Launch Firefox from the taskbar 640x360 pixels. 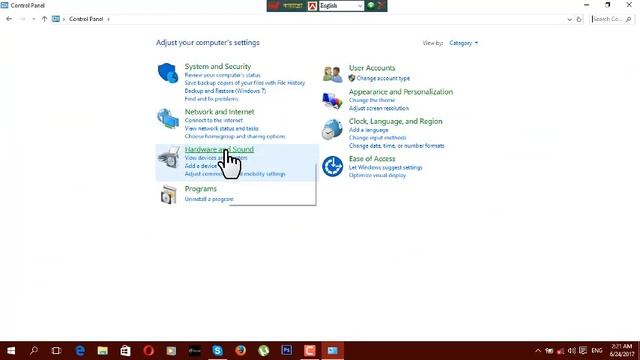[240, 351]
